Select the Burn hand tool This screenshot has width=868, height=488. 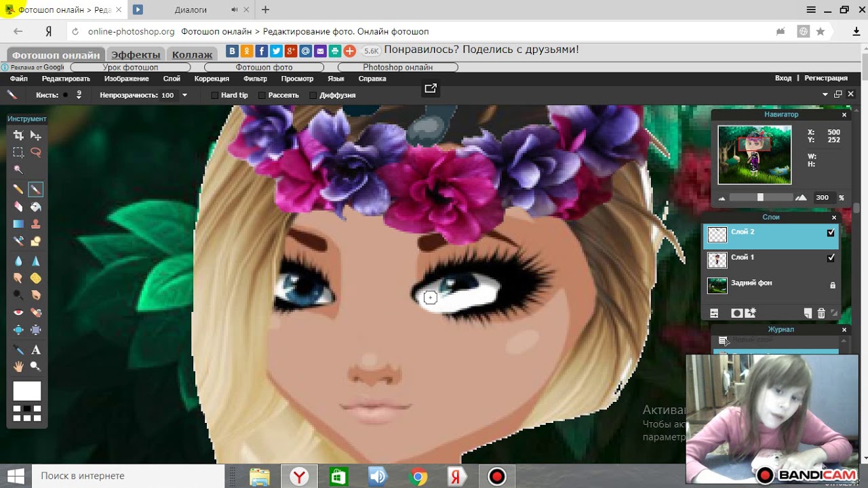(36, 295)
